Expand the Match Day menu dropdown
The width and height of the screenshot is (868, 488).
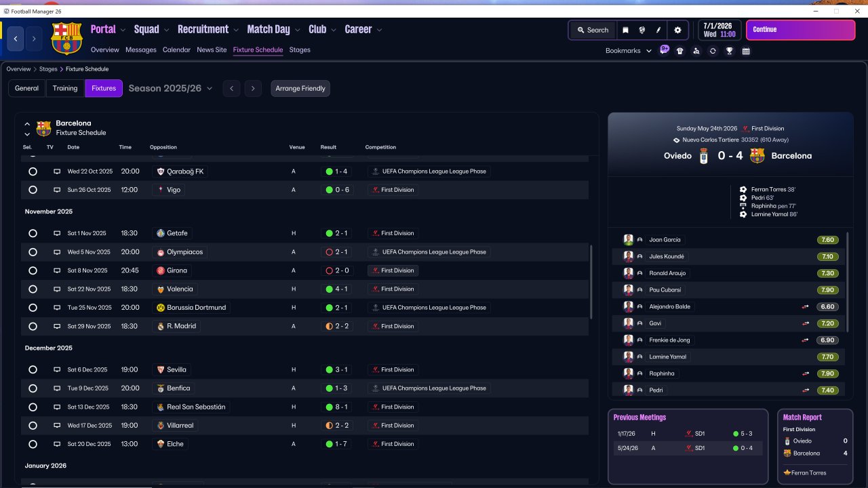297,30
